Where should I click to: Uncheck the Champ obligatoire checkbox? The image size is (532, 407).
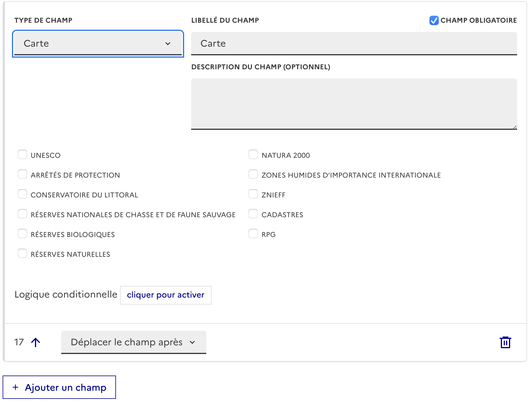coord(434,20)
